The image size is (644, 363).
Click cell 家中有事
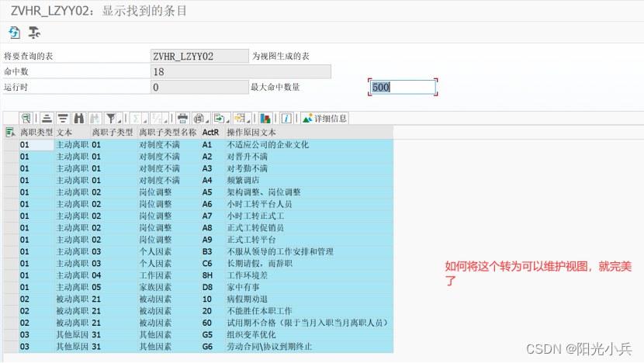[309, 288]
